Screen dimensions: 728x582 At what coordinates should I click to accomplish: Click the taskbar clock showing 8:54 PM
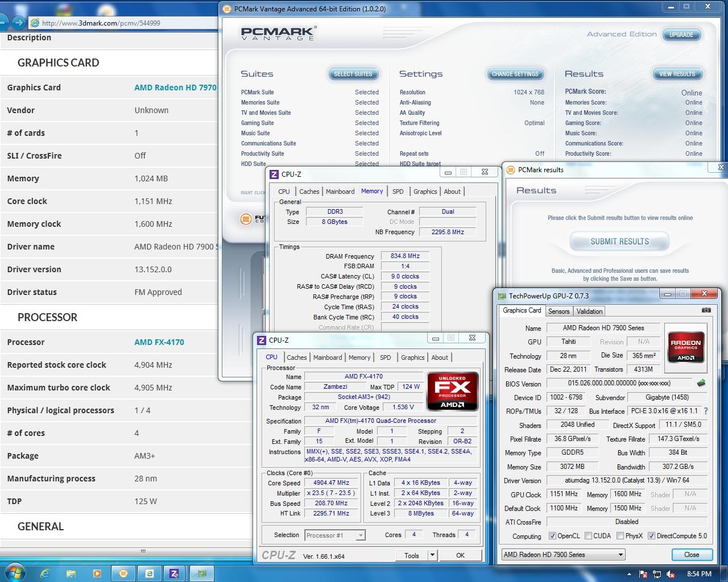click(699, 574)
